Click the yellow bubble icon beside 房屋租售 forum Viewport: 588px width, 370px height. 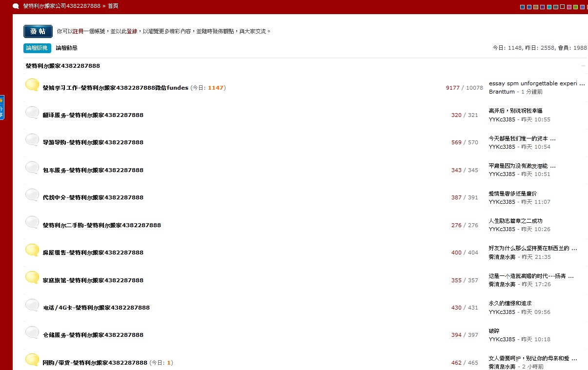point(32,250)
